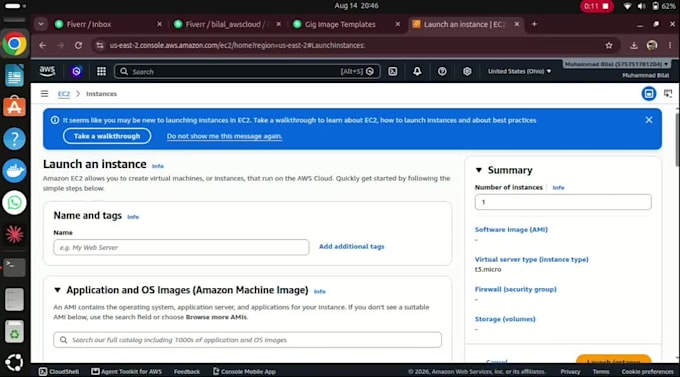
Task: Open Cookie preferences in the footer
Action: 647,371
